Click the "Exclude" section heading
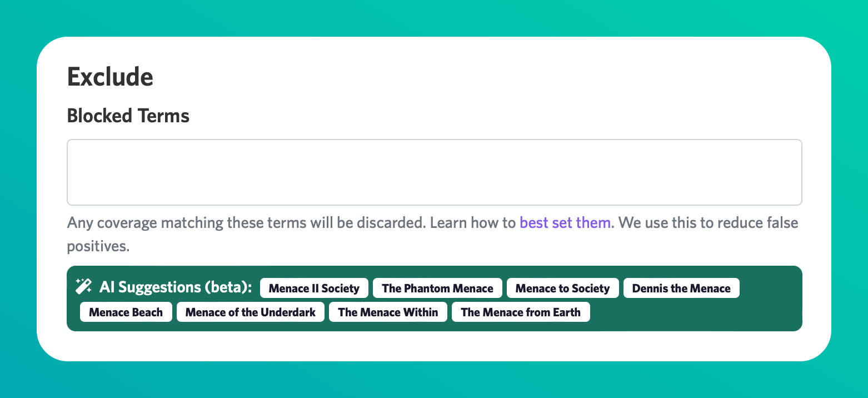868x398 pixels. click(x=109, y=77)
